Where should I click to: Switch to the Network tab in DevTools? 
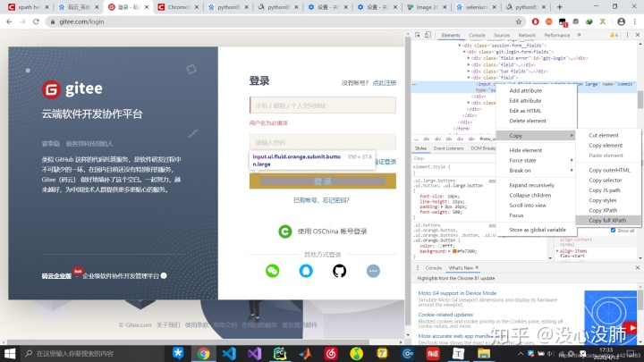tap(527, 35)
